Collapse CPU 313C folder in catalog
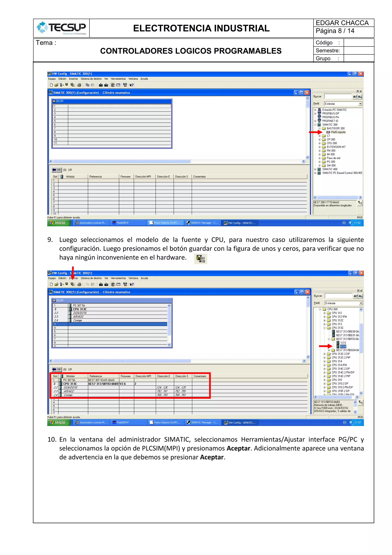 [325, 328]
